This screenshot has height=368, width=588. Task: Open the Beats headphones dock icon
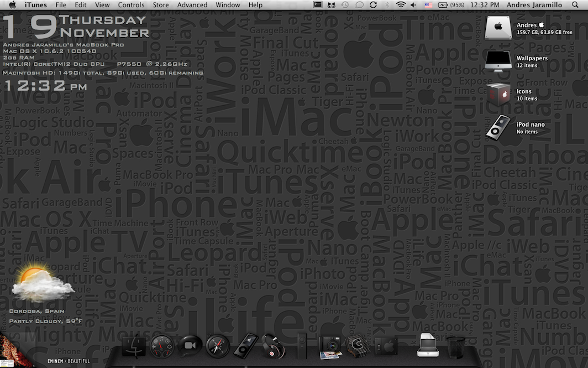point(274,346)
